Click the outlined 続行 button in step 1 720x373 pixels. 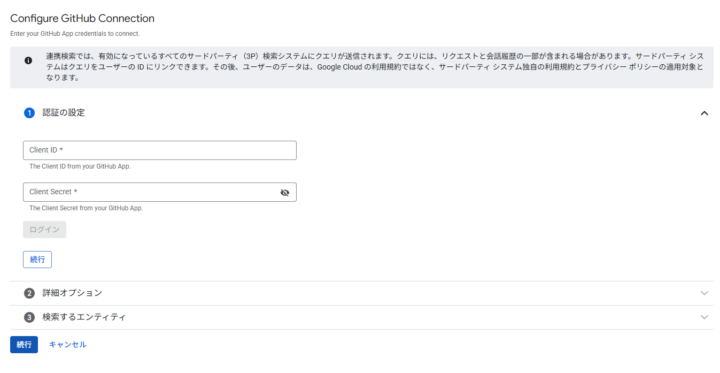point(37,260)
